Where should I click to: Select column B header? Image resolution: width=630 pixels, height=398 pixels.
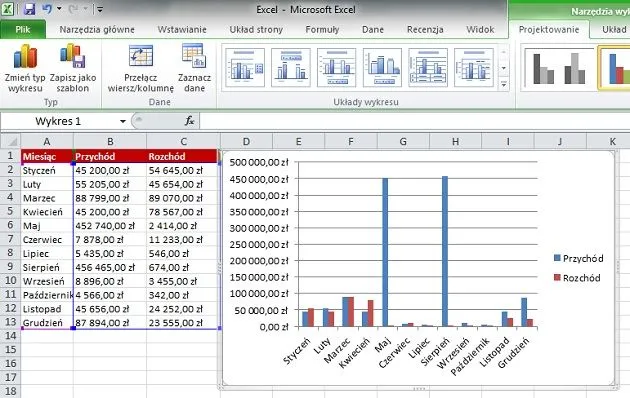pyautogui.click(x=110, y=141)
